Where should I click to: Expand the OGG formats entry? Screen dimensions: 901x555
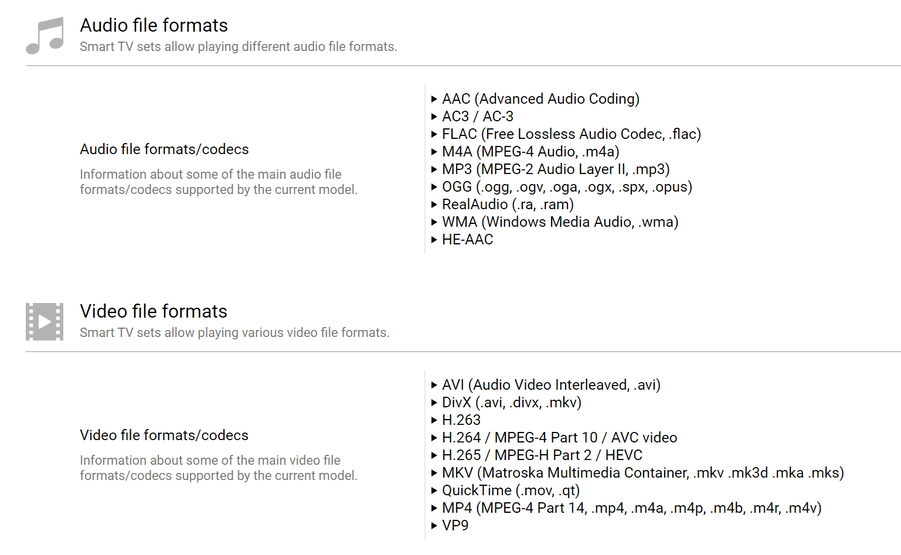[567, 187]
